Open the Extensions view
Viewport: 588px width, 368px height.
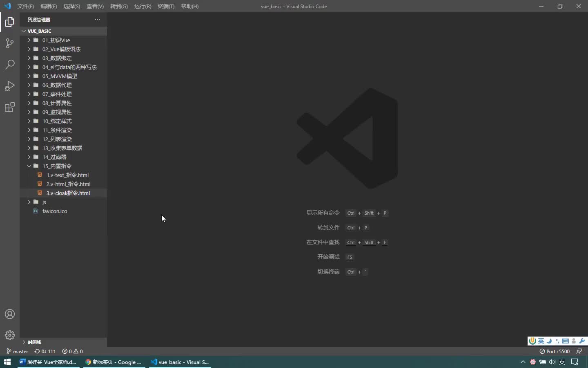pyautogui.click(x=10, y=107)
